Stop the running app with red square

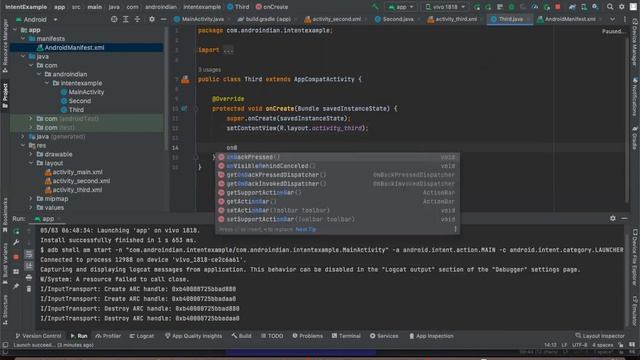coord(558,7)
